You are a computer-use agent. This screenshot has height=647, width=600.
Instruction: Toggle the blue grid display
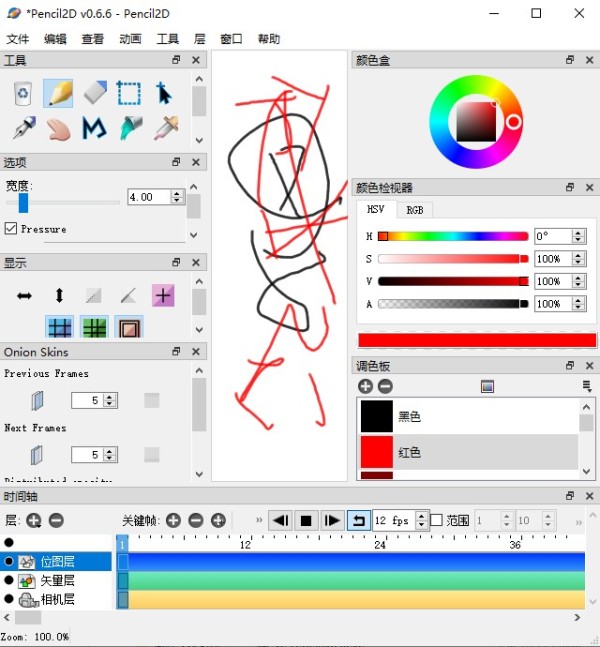pyautogui.click(x=59, y=327)
